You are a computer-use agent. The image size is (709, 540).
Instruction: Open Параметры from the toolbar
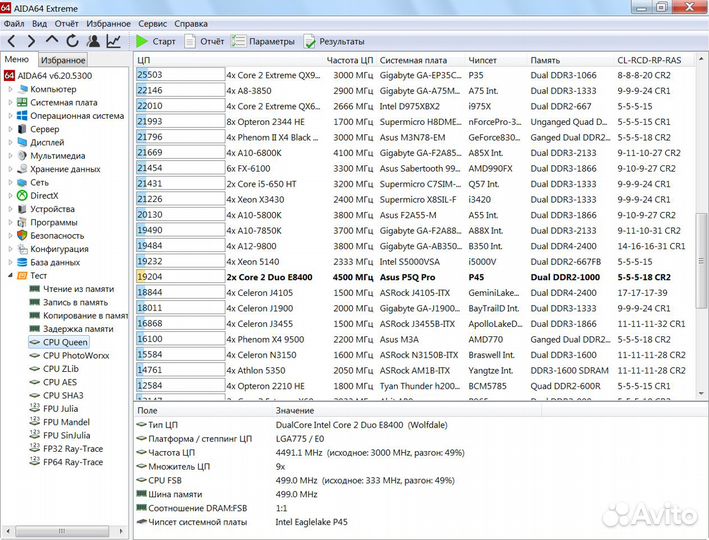click(264, 42)
